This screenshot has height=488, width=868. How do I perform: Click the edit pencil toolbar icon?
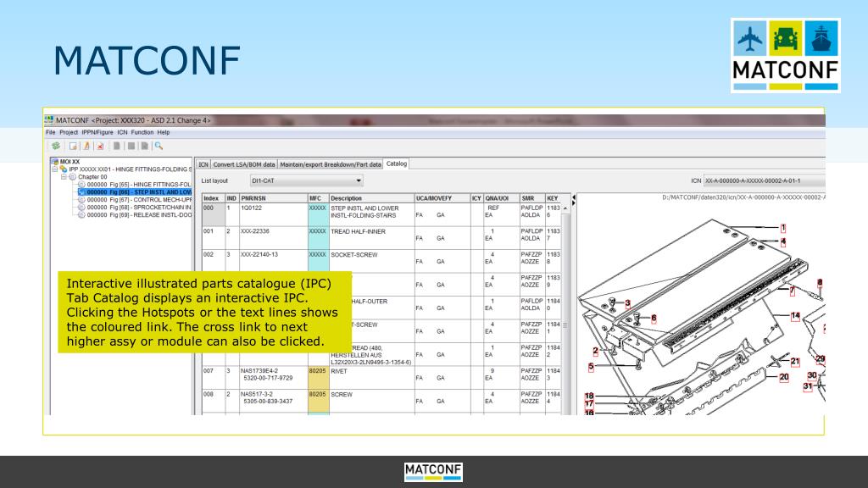[86, 146]
